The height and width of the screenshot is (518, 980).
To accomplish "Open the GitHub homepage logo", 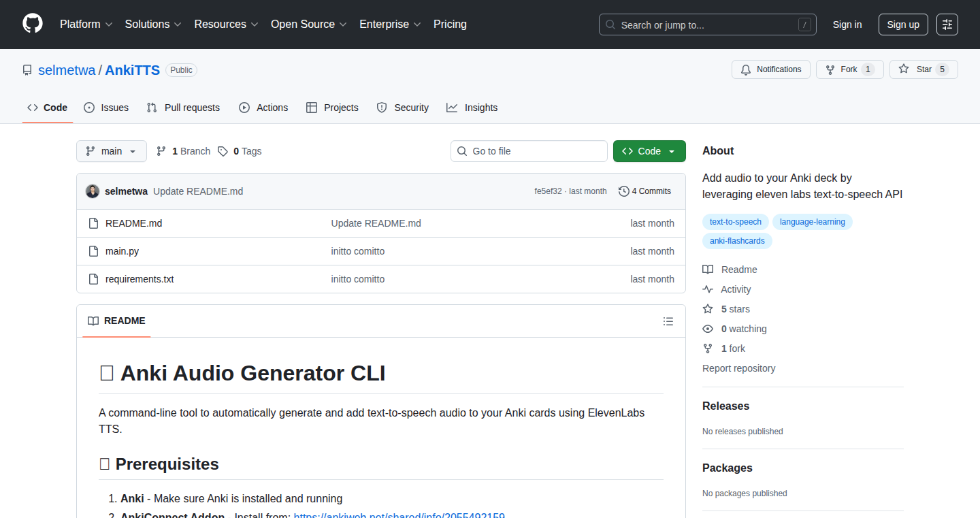I will point(33,24).
